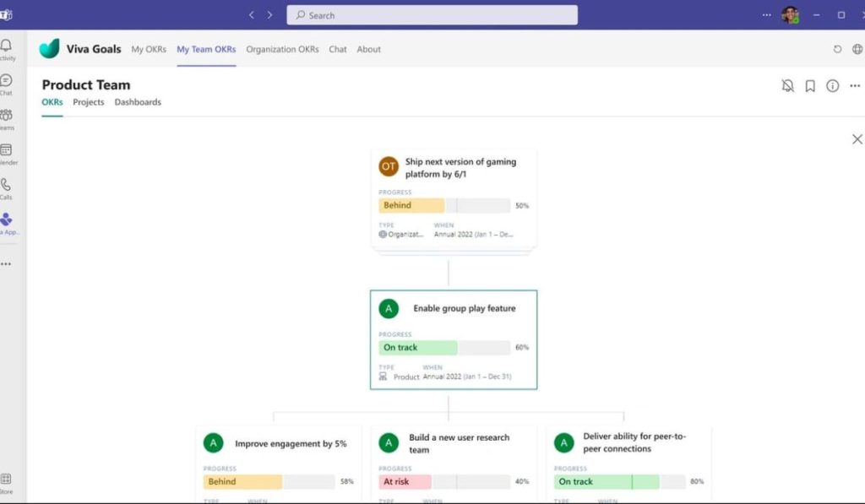Open Settings and more ellipsis in title bar

[766, 15]
